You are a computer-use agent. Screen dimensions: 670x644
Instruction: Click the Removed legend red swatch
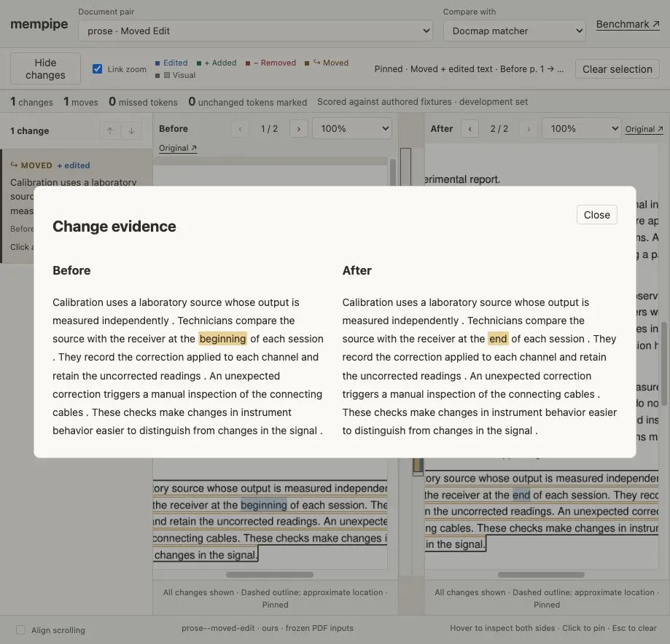pyautogui.click(x=248, y=63)
